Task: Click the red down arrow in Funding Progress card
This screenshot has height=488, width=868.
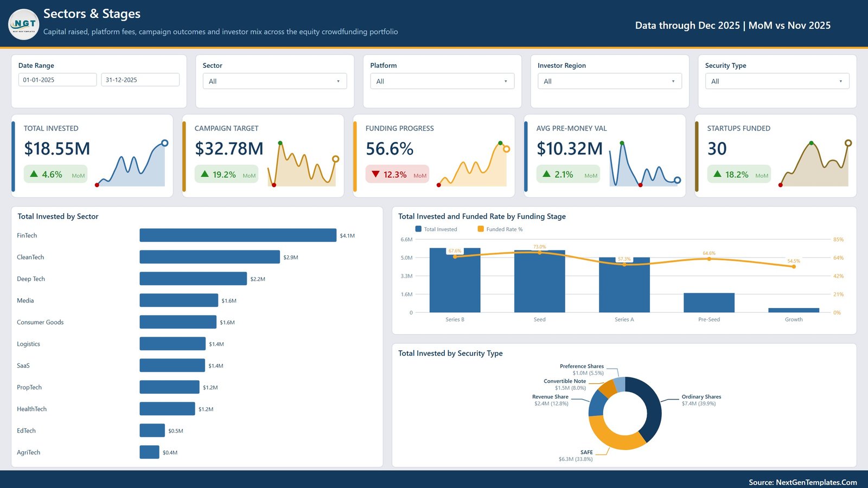Action: coord(375,174)
